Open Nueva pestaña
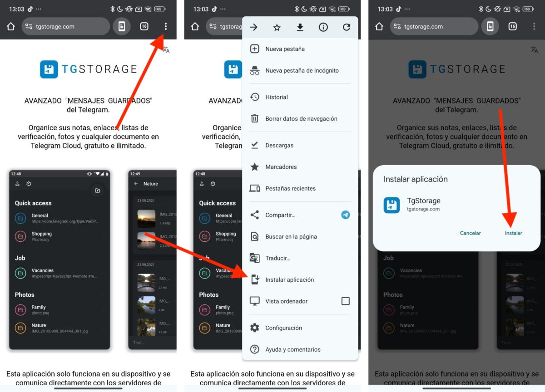The width and height of the screenshot is (545, 392). coord(300,49)
